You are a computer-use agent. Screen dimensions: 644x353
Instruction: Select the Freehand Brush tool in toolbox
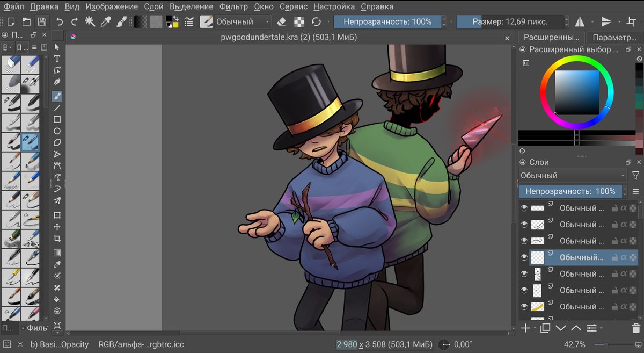coord(57,96)
